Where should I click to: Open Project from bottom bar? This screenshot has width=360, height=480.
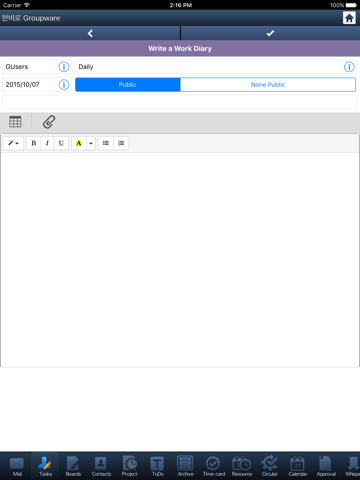click(129, 466)
